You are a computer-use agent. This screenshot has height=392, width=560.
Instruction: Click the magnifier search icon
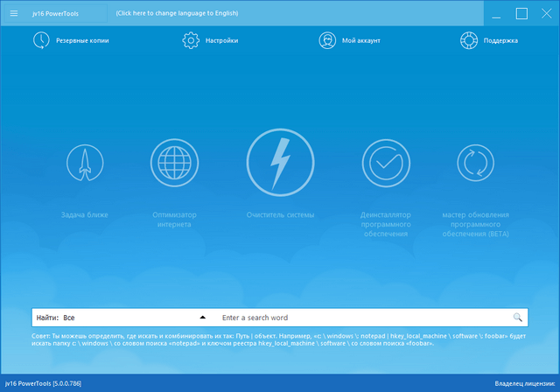[x=517, y=317]
